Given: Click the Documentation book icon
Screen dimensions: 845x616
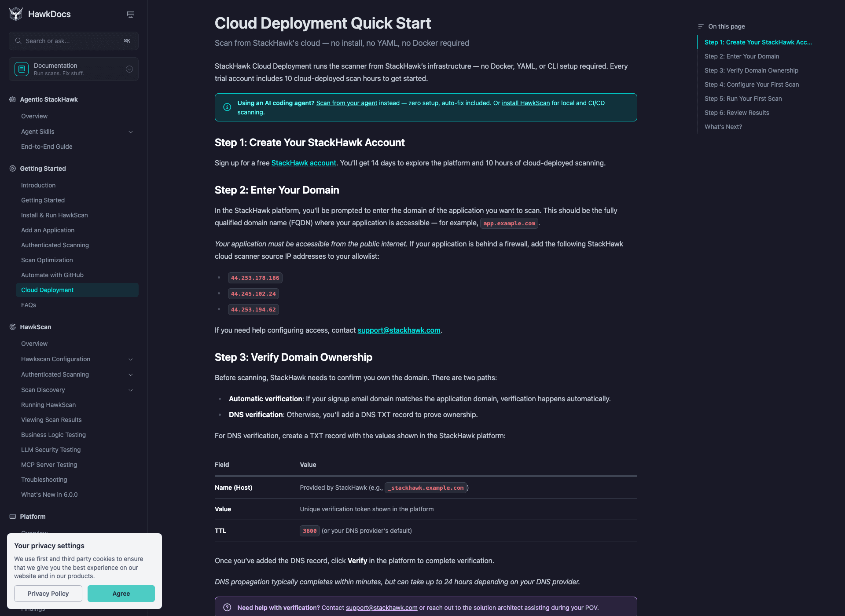Looking at the screenshot, I should pos(22,69).
